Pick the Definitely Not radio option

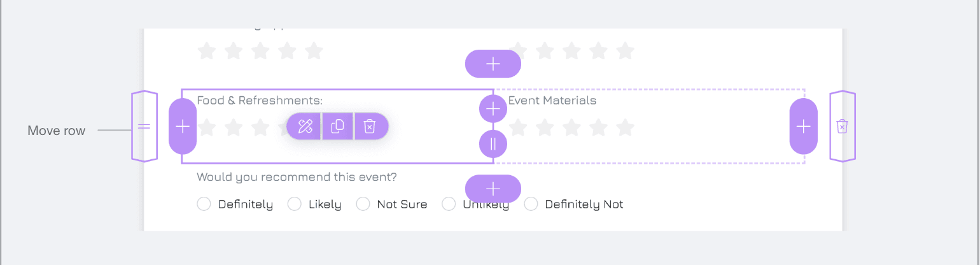pos(531,204)
